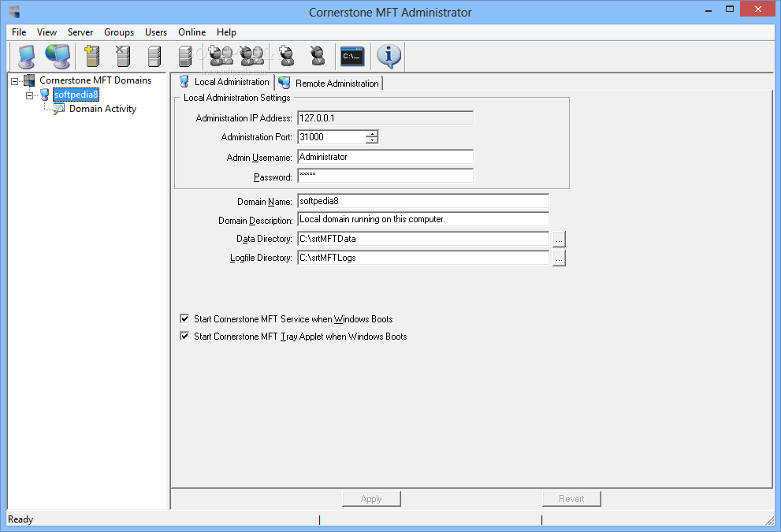
Task: Decrease the Administration Port value
Action: click(x=372, y=140)
